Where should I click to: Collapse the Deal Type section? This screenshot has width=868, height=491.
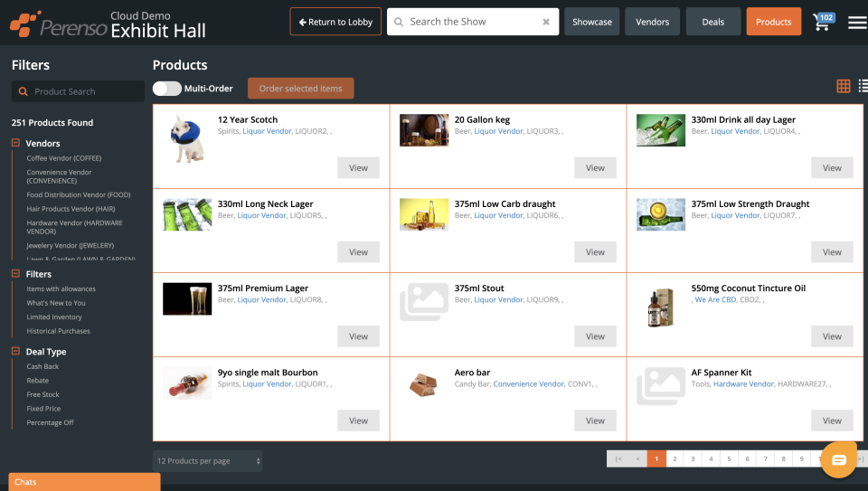click(15, 351)
